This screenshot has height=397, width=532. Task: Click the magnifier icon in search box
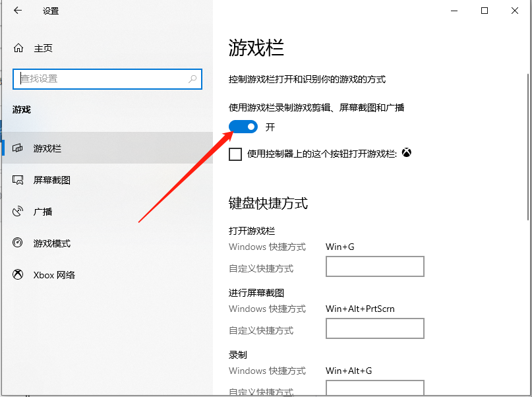(x=192, y=78)
